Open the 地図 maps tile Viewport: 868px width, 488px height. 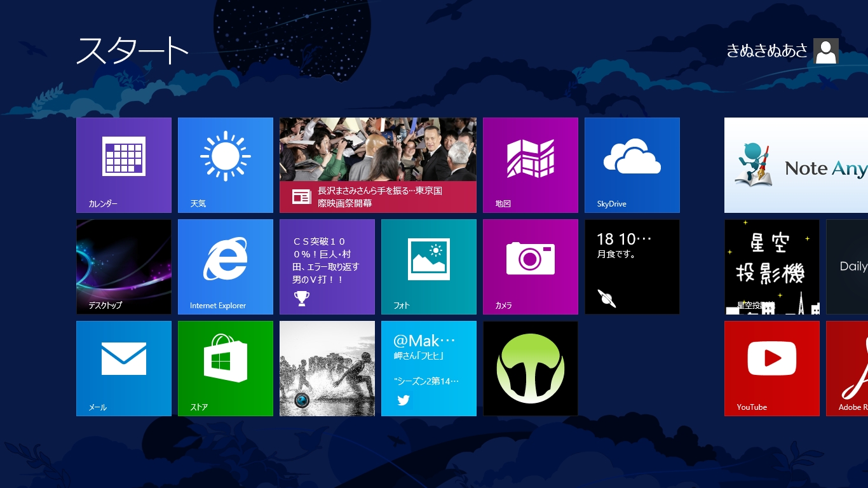tap(531, 165)
